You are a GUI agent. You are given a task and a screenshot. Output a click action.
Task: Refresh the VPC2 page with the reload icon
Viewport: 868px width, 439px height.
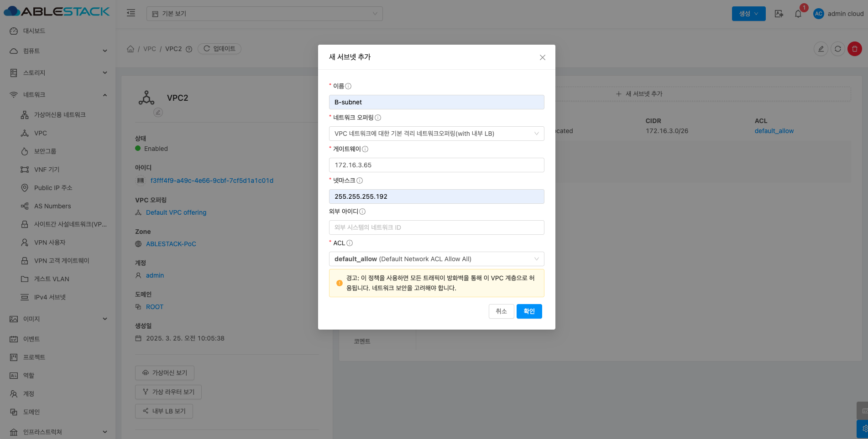838,49
